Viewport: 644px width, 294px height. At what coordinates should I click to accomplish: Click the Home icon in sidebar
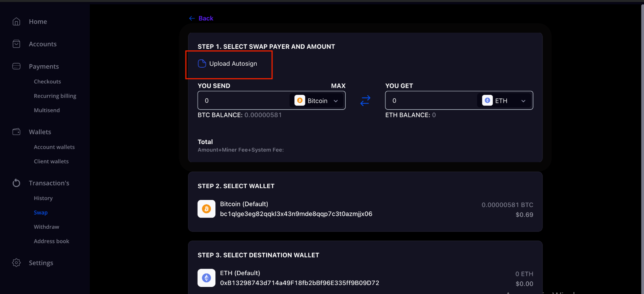(x=16, y=22)
